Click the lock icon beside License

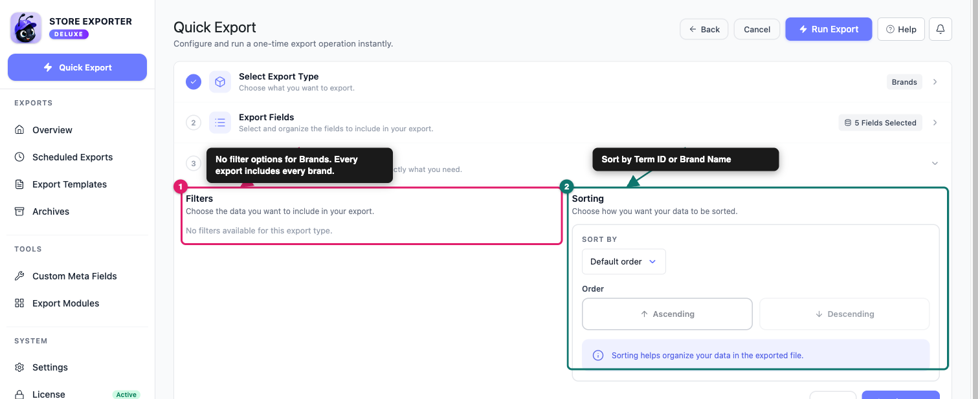tap(19, 394)
